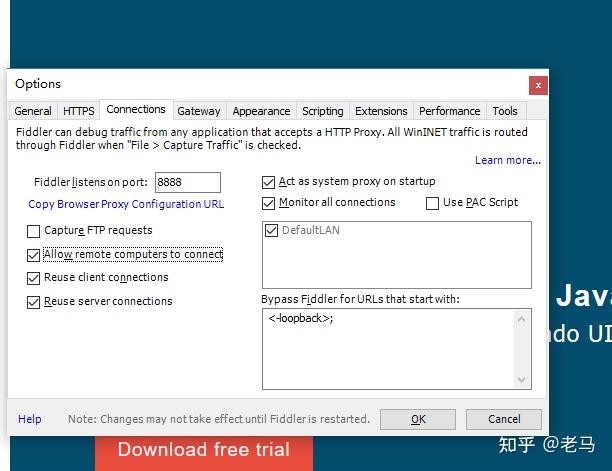Image resolution: width=612 pixels, height=471 pixels.
Task: Uncheck Reuse client connections
Action: point(34,278)
